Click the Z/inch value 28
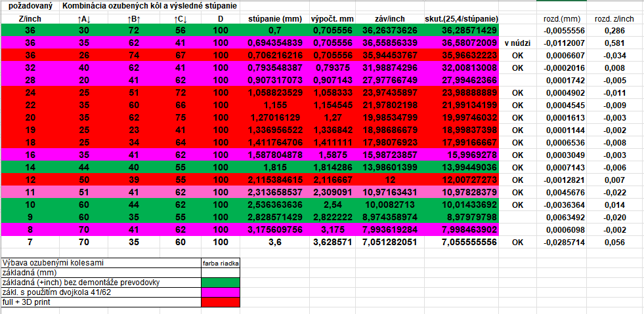The height and width of the screenshot is (314, 644). (30, 80)
